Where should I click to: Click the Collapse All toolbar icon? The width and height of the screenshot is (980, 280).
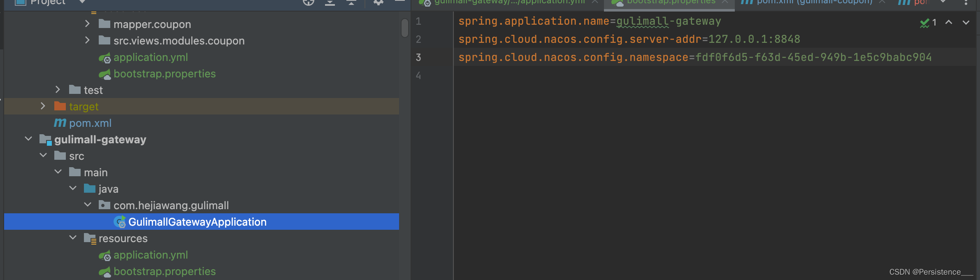coord(351,2)
